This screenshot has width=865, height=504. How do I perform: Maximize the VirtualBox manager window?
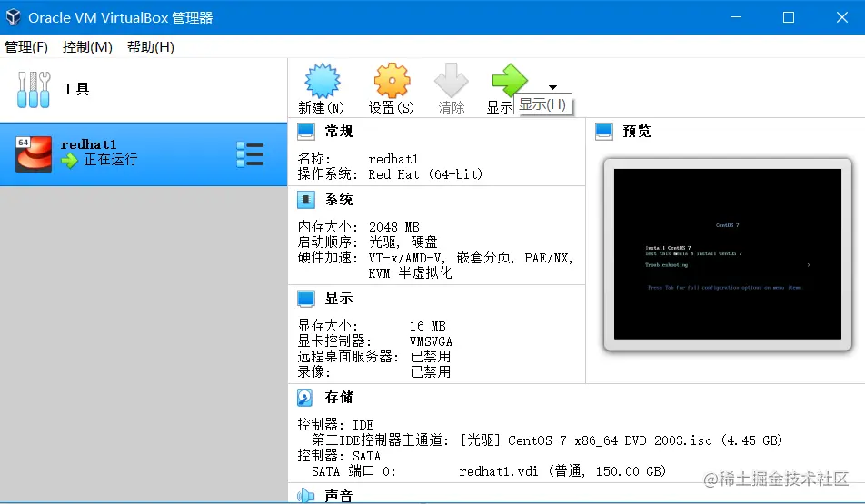click(x=789, y=17)
